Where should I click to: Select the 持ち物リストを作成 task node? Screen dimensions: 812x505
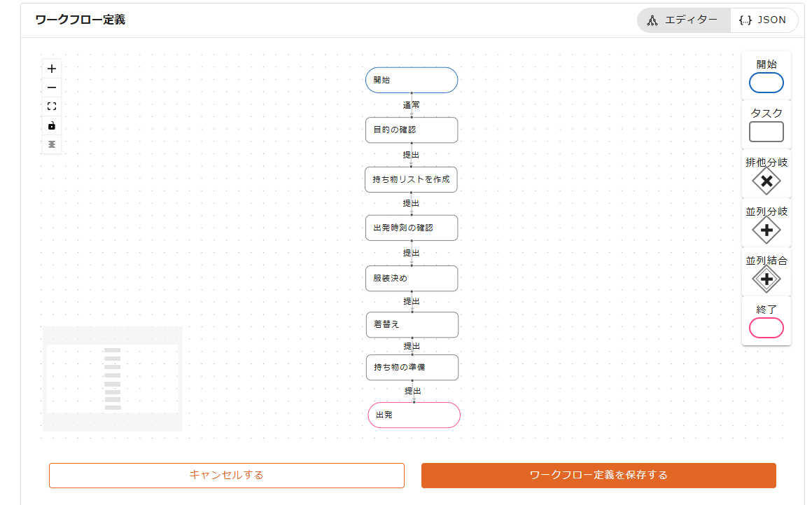click(412, 179)
